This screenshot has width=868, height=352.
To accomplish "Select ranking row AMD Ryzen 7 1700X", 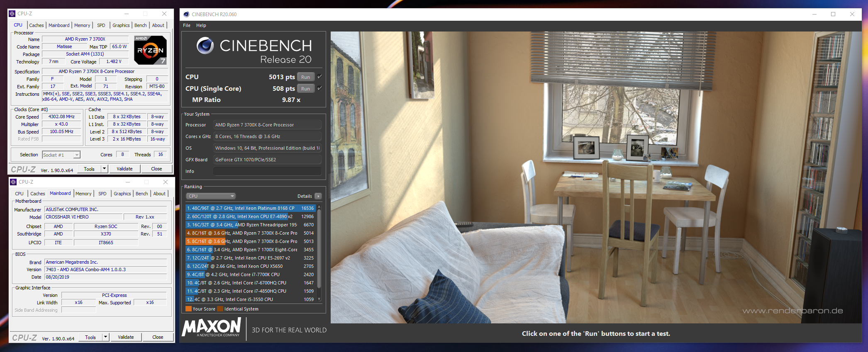I will point(250,250).
